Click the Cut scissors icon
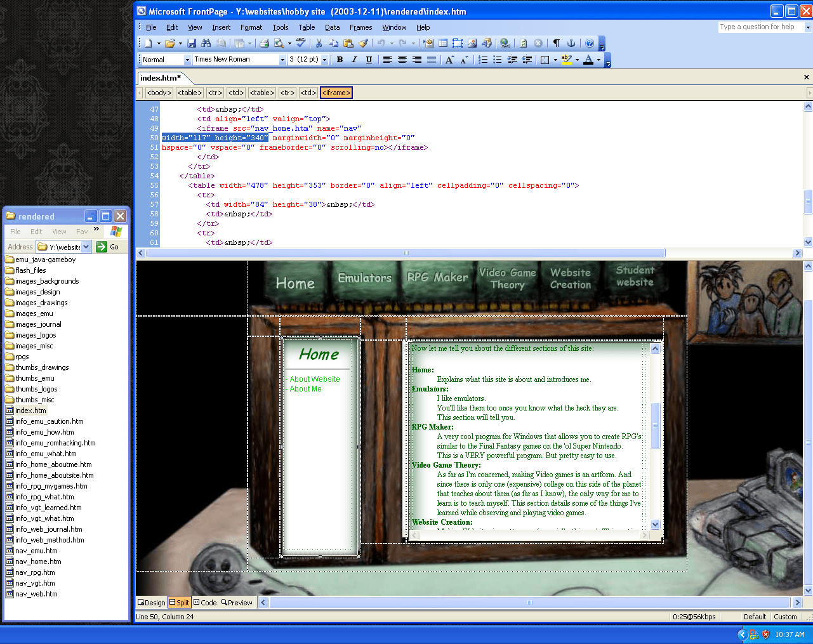 pos(319,43)
